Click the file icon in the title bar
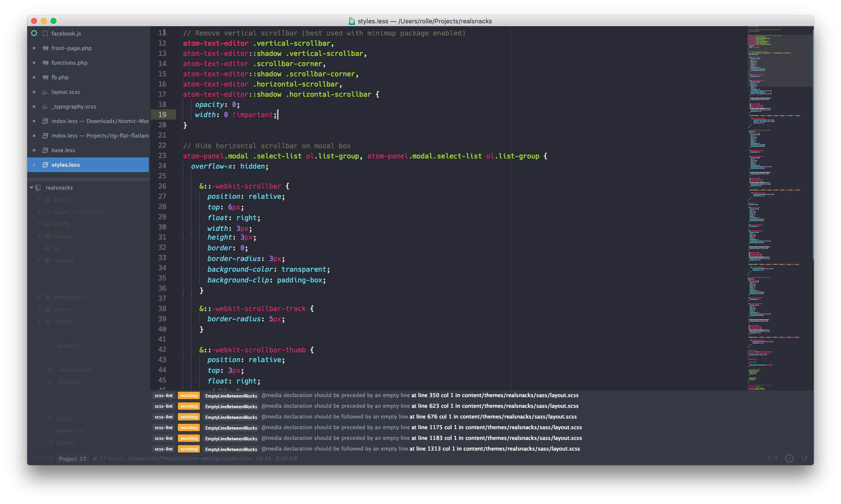 351,21
